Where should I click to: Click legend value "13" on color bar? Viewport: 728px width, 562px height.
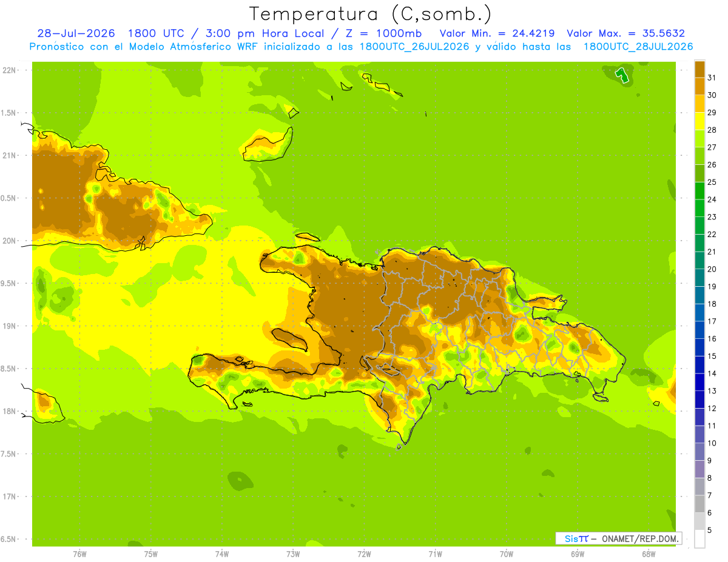pyautogui.click(x=712, y=391)
